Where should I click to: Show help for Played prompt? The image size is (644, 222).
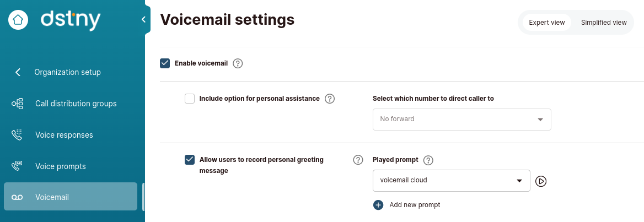pyautogui.click(x=428, y=160)
